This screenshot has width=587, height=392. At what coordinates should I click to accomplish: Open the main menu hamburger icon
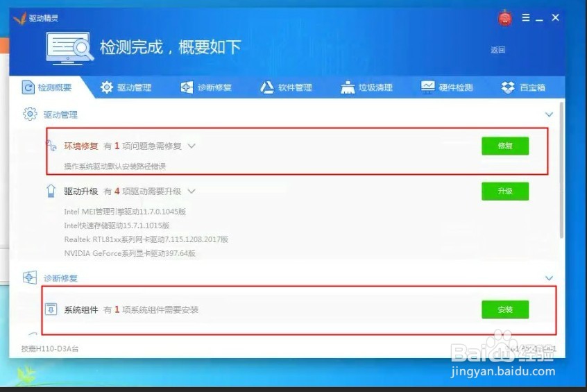(526, 17)
